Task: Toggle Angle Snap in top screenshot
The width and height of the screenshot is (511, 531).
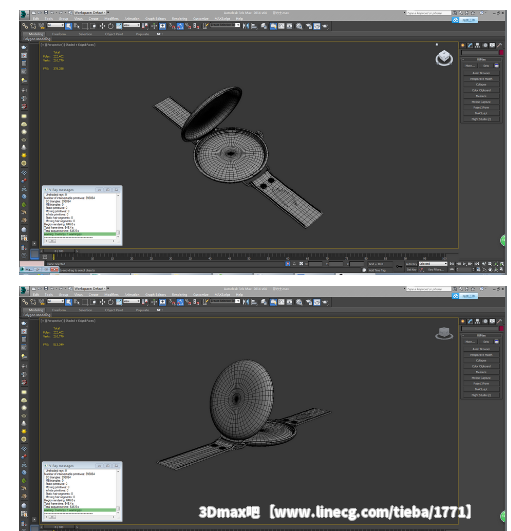Action: (180, 26)
